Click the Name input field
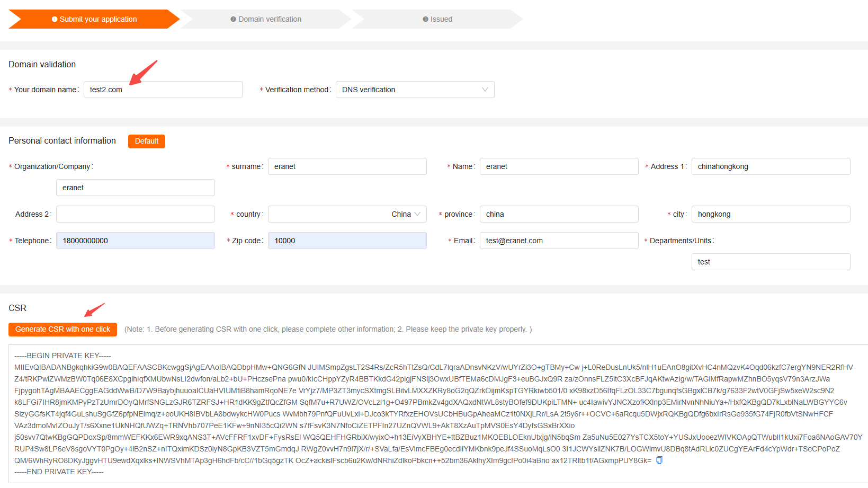 [x=559, y=166]
